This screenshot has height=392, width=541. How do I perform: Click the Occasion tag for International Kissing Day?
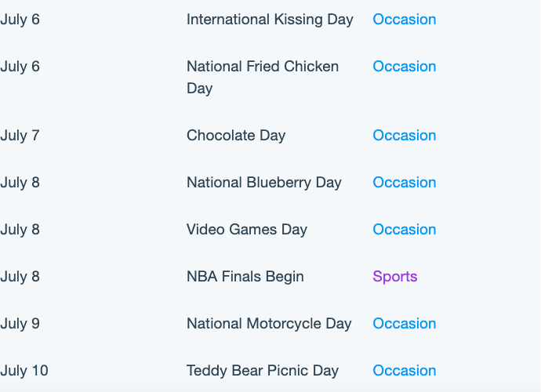click(404, 20)
